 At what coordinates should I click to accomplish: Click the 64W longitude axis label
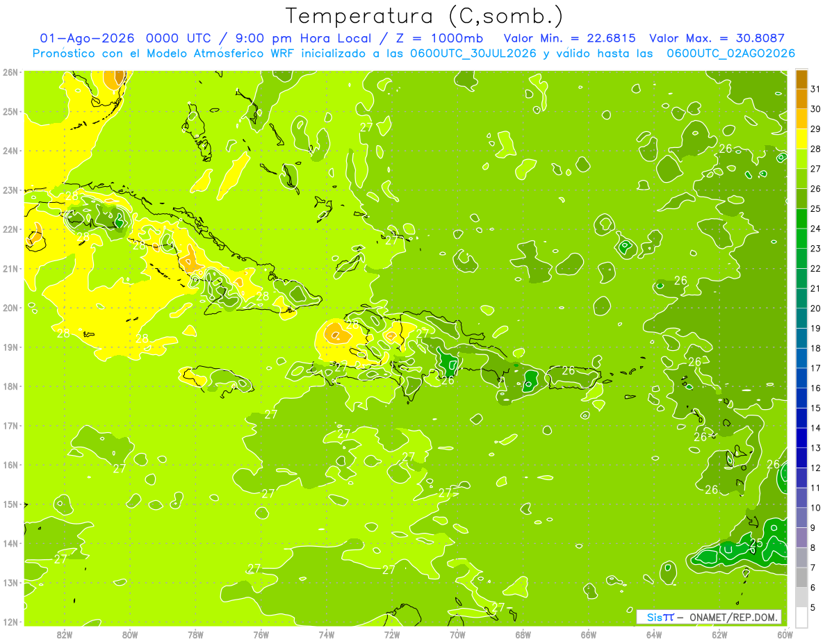654,634
